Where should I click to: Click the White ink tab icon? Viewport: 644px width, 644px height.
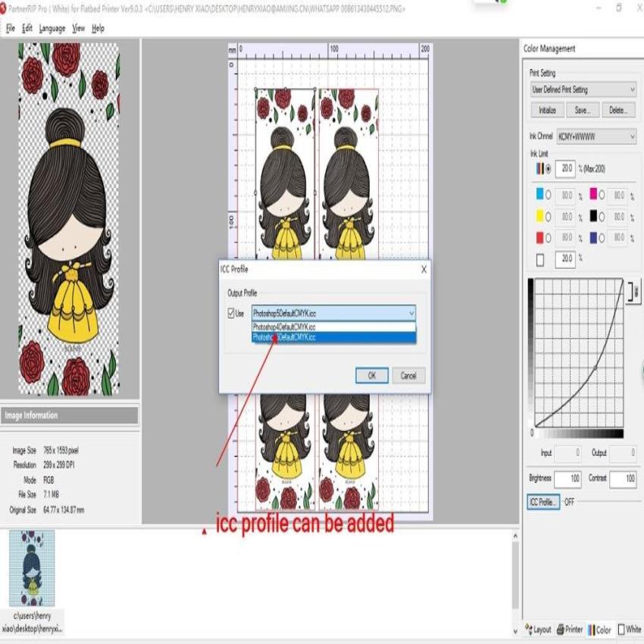click(x=621, y=630)
